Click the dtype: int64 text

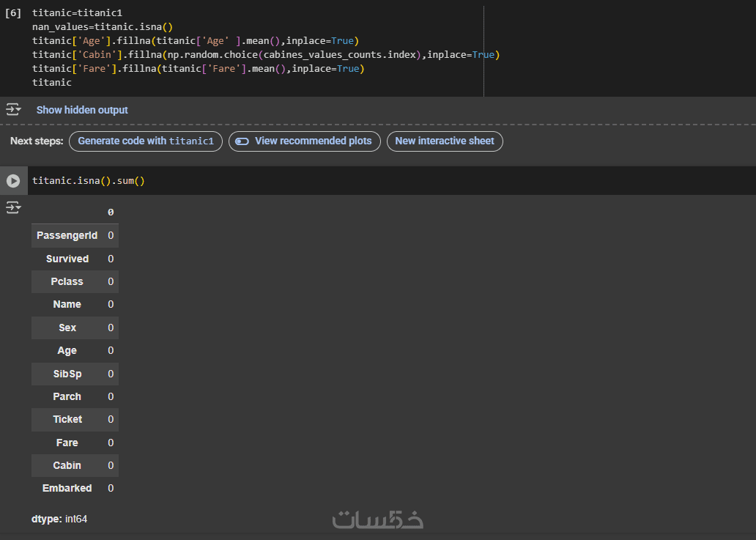click(x=59, y=519)
